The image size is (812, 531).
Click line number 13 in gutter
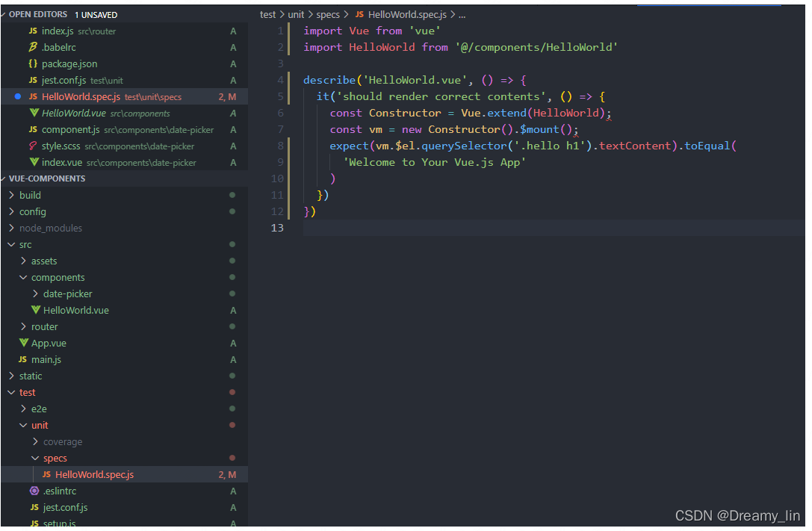tap(277, 228)
